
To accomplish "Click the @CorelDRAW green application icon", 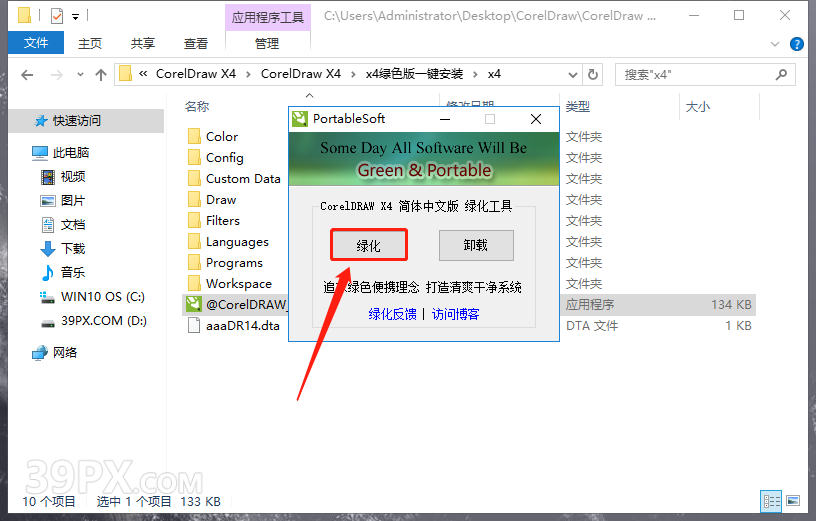I will (194, 304).
